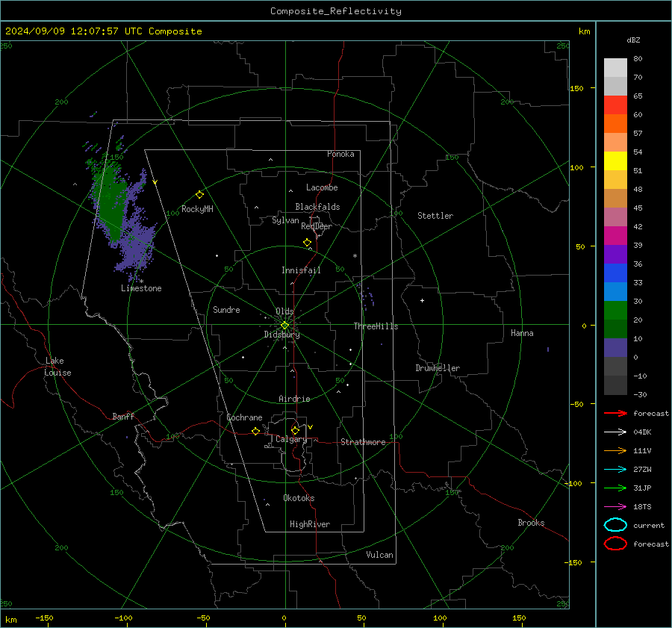Click the yellow diamond marker near RockyMH

point(199,195)
